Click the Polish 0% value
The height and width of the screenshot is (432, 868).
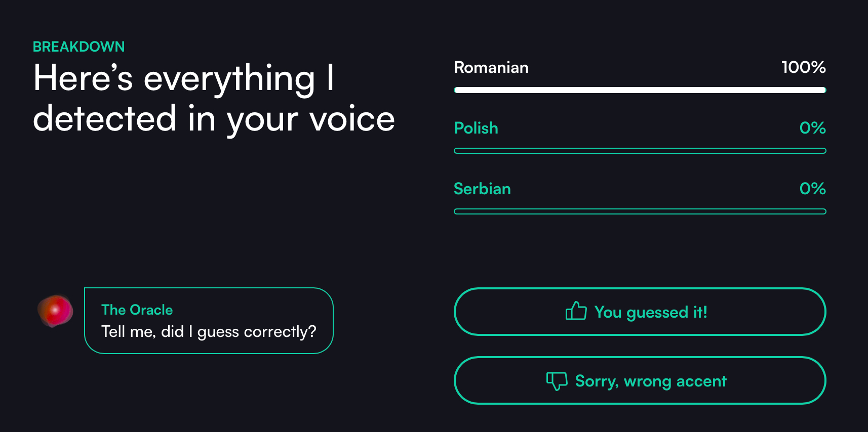[812, 128]
